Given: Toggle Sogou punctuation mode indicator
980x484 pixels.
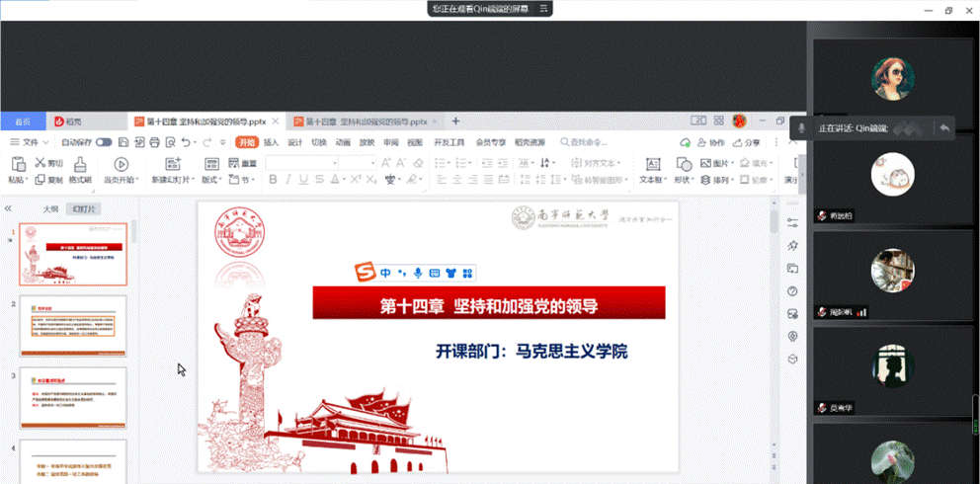Looking at the screenshot, I should 402,273.
